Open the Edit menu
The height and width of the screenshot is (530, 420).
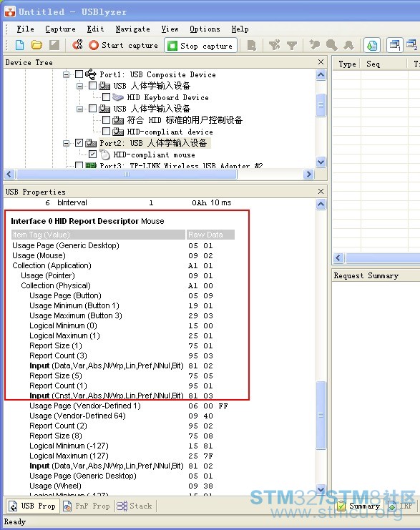point(95,29)
